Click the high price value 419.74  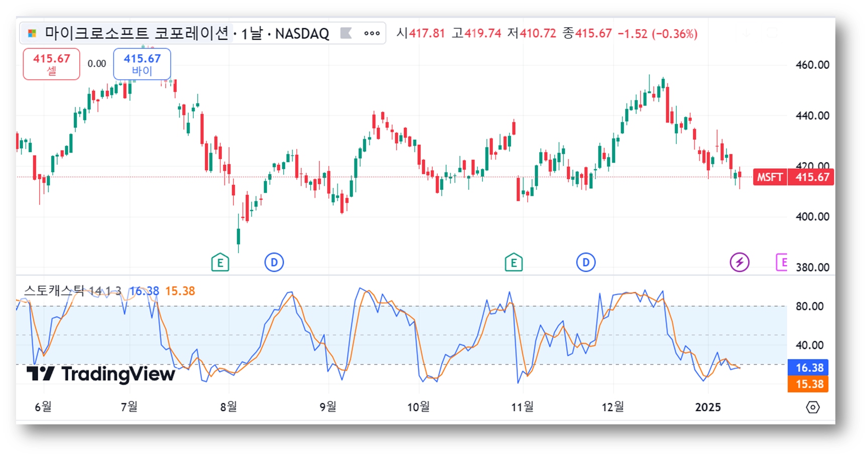(482, 34)
